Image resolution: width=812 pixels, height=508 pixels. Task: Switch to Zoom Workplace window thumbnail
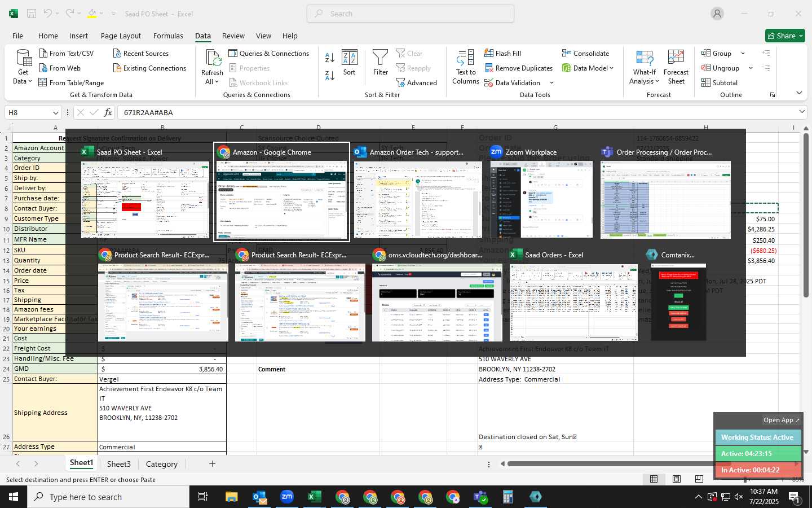coord(541,191)
